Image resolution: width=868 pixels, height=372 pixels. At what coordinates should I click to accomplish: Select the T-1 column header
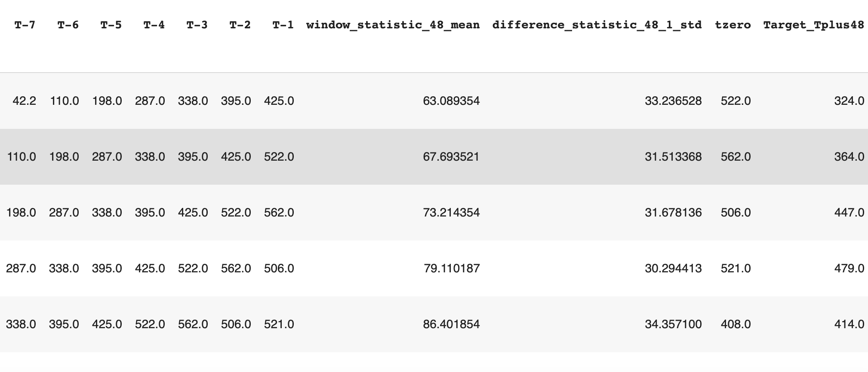pos(283,25)
